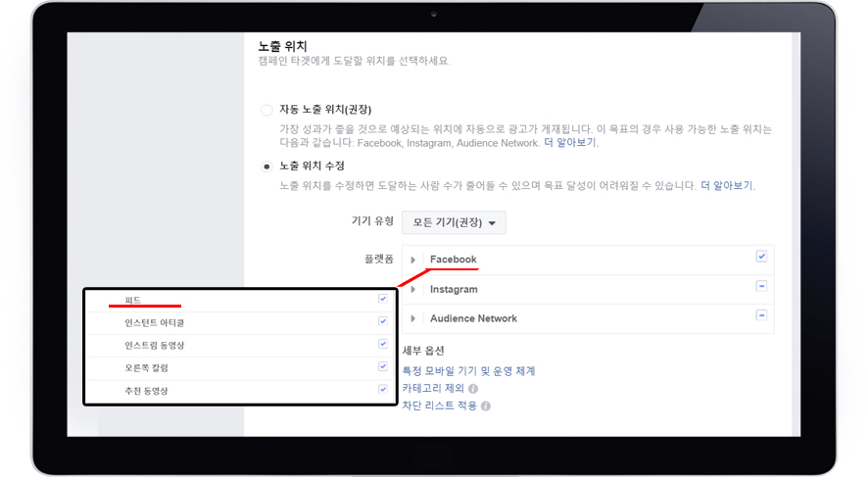Click the 인스트림 동영상 row text

(x=155, y=346)
